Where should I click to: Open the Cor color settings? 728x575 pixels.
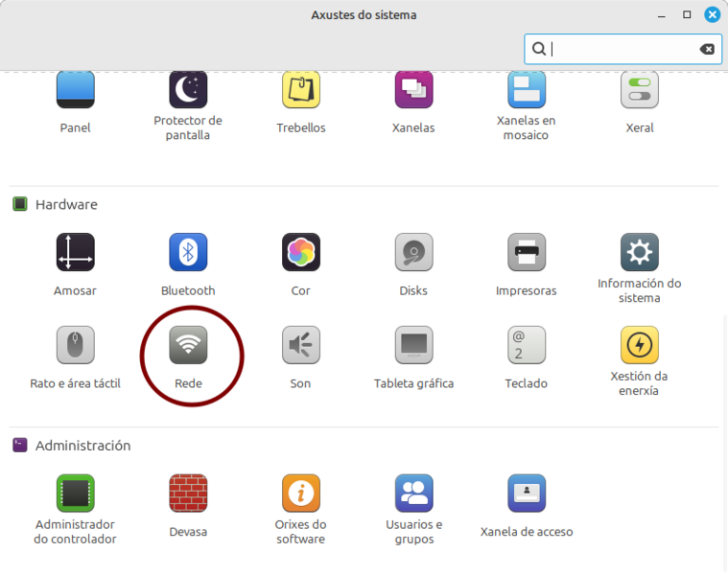tap(301, 264)
